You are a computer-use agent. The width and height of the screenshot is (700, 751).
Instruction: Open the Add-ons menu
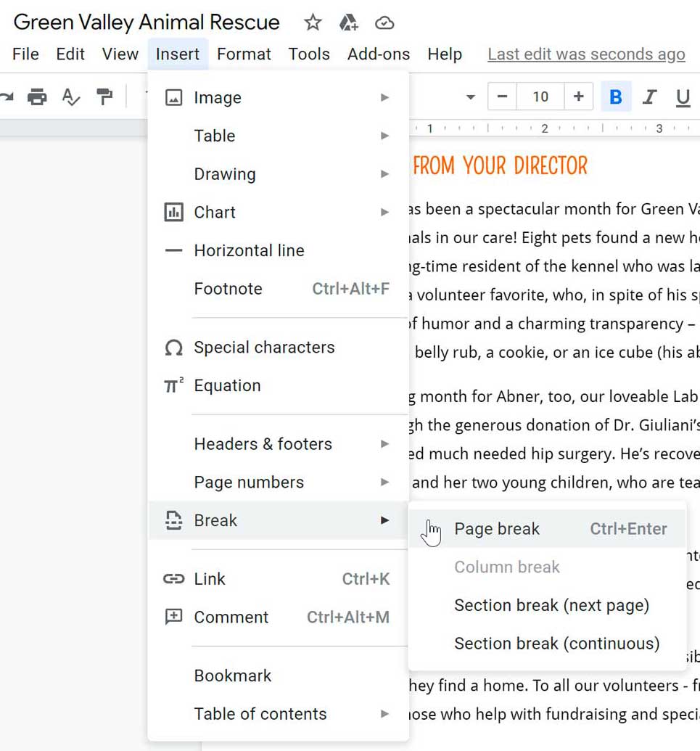point(378,54)
